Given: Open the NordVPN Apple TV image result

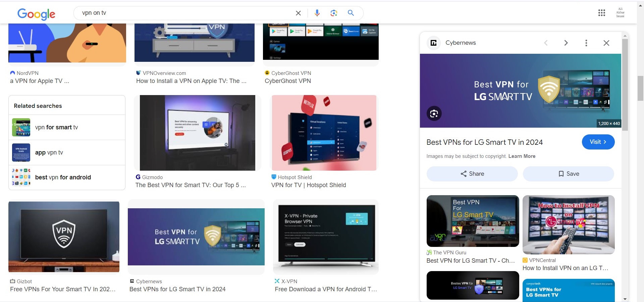Looking at the screenshot, I should coord(67,43).
